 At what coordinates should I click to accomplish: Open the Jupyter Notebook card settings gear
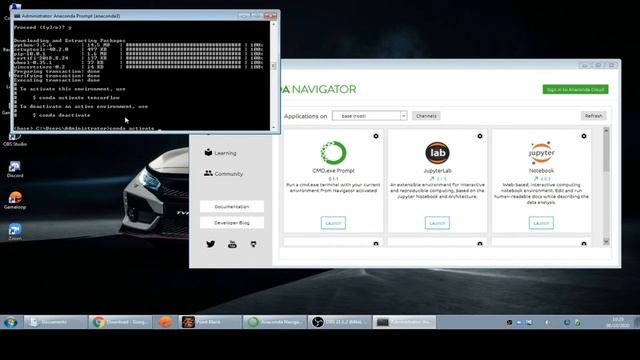[x=584, y=136]
